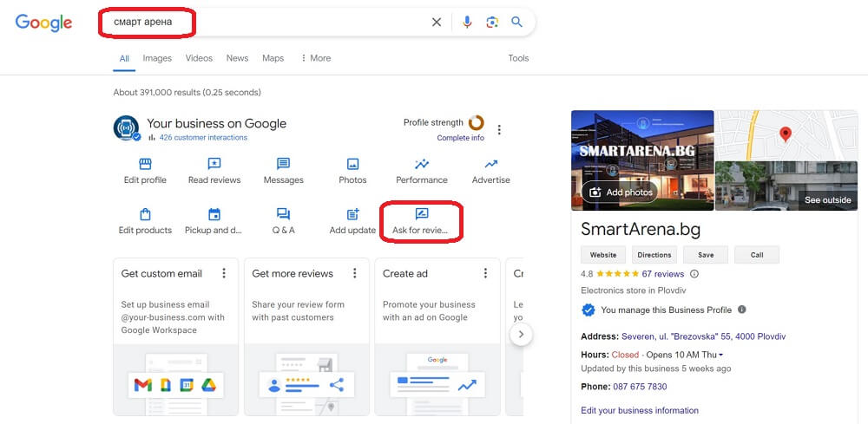Open the Brezovska 55 address link

(x=704, y=336)
